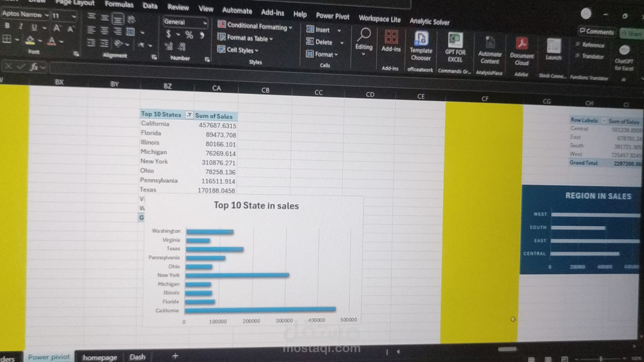Apply accounting dollar format
Image resolution: width=644 pixels, height=362 pixels.
(x=168, y=34)
